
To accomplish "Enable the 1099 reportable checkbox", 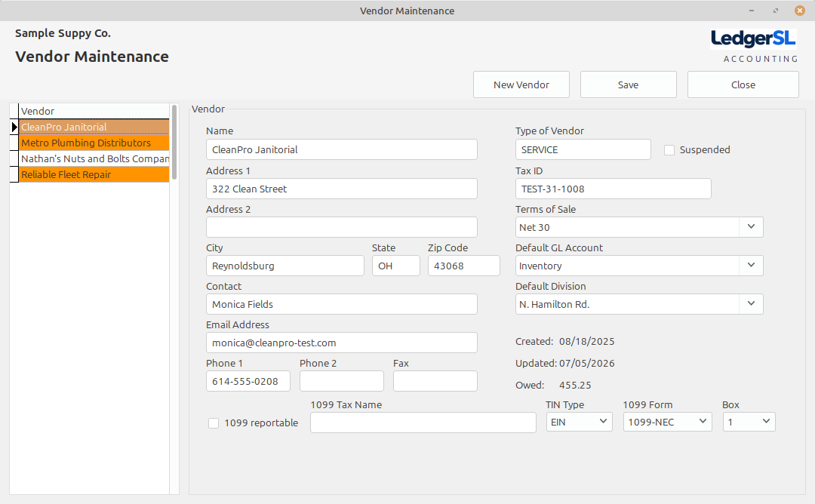I will [x=214, y=423].
